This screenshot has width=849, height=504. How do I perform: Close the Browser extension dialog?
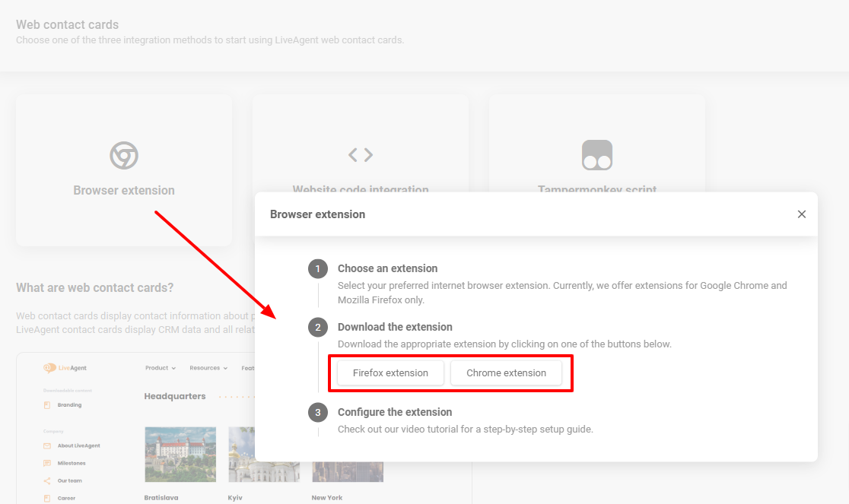(x=801, y=214)
